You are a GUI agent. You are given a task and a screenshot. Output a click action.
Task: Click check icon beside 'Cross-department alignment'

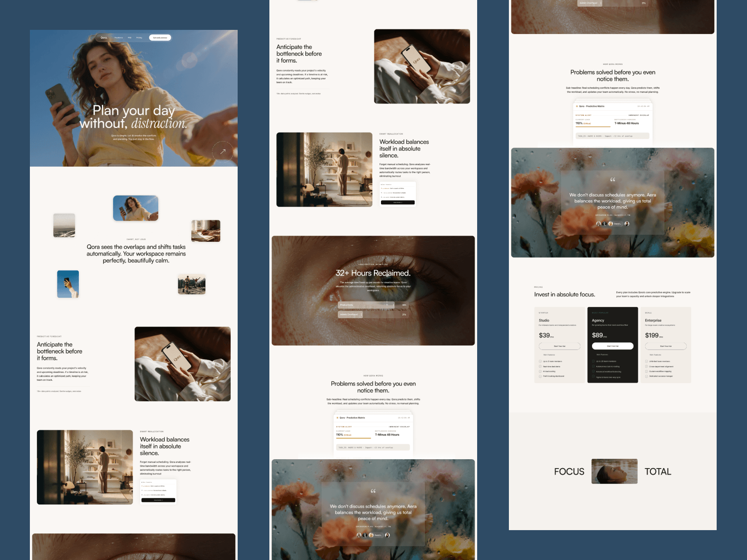pyautogui.click(x=647, y=366)
